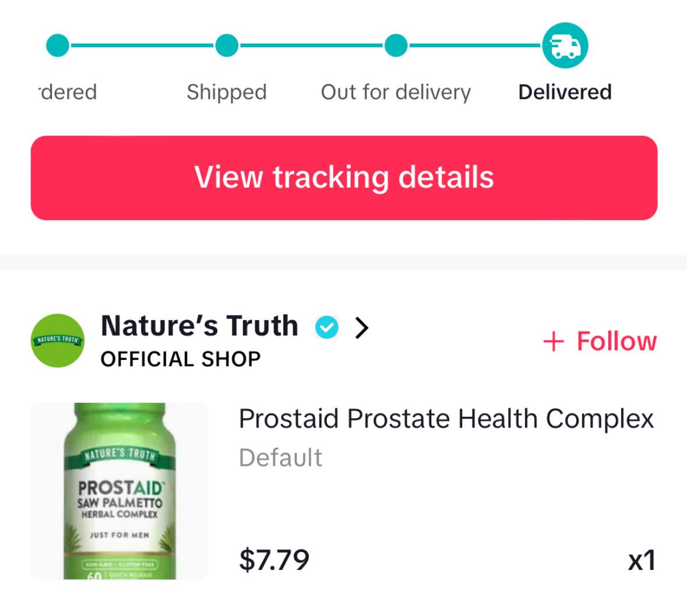Open the Nature's Truth shop name link
This screenshot has width=687, height=616.
[199, 325]
